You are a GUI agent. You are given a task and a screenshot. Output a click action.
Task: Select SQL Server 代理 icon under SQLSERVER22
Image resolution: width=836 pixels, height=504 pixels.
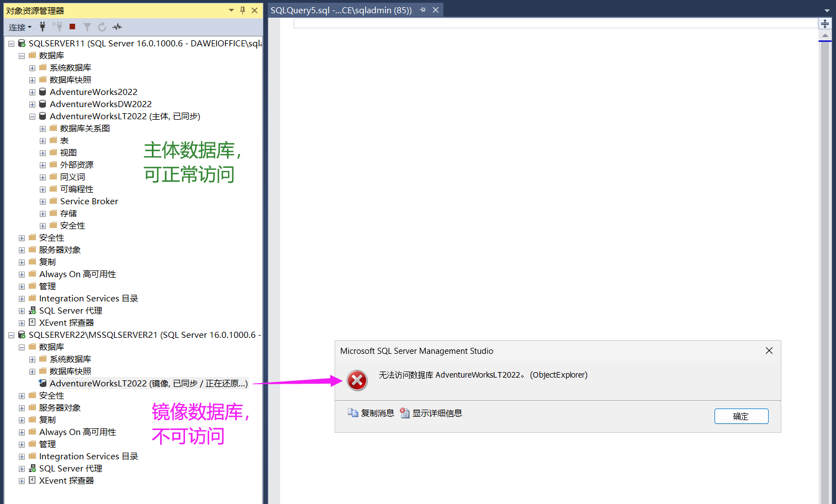click(x=33, y=468)
